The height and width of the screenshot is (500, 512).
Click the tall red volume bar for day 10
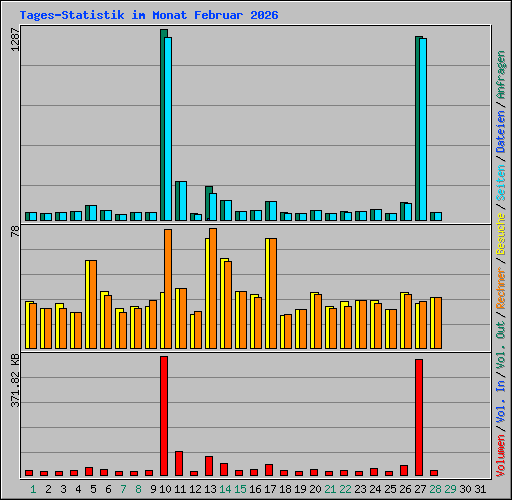tap(164, 416)
